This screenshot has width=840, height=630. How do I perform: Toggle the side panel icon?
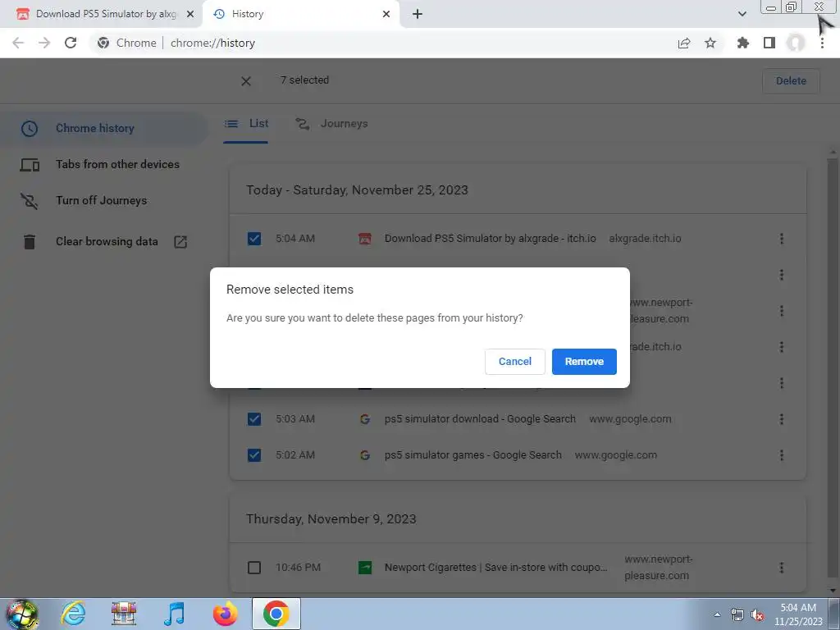click(x=769, y=43)
